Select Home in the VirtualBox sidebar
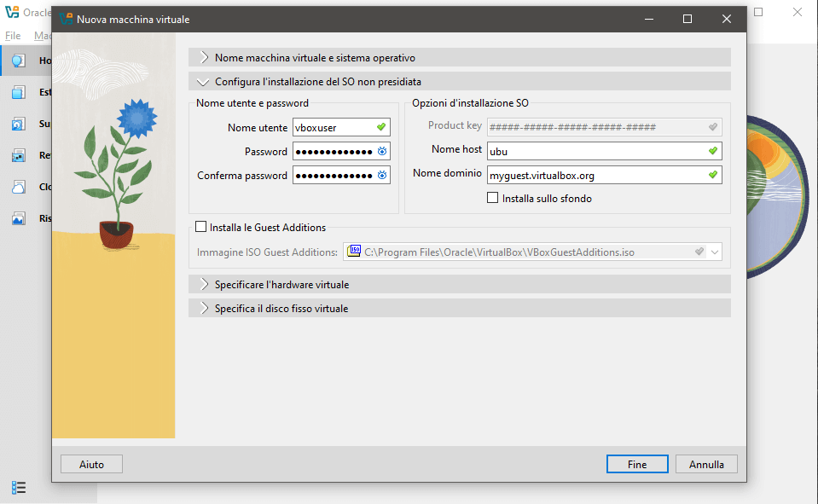 (19, 60)
